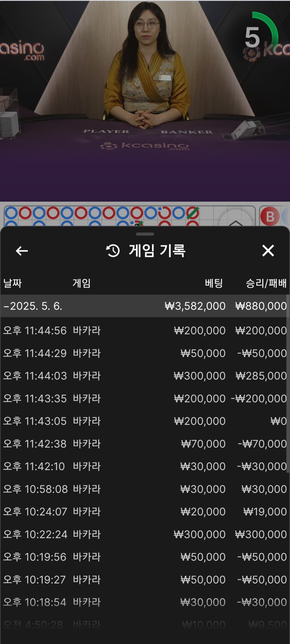This screenshot has height=644, width=290.
Task: Tap the green-slashed red circle in roadmap
Action: (193, 213)
